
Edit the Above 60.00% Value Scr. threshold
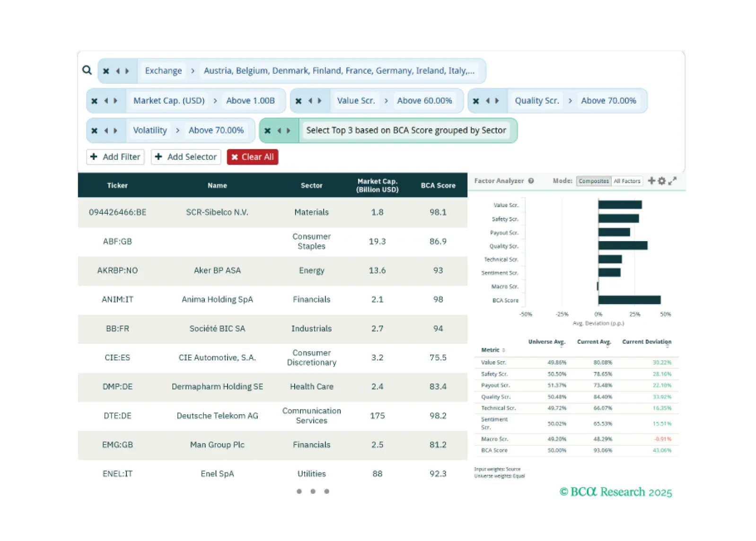click(x=424, y=101)
